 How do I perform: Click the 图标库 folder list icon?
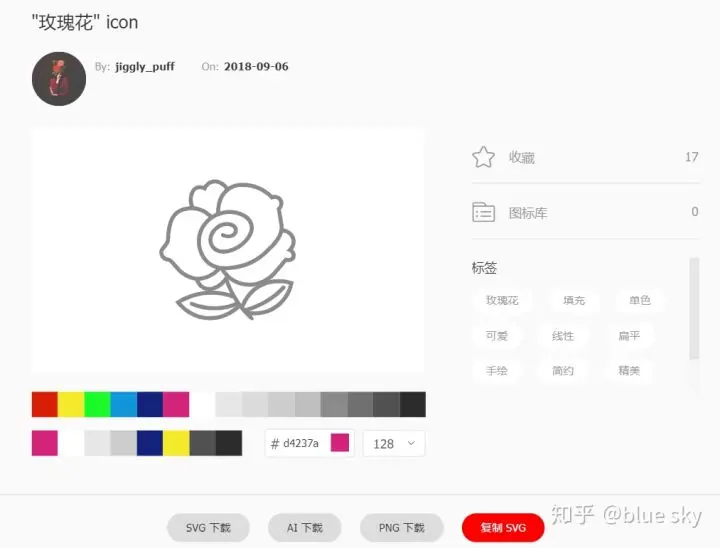pos(484,212)
